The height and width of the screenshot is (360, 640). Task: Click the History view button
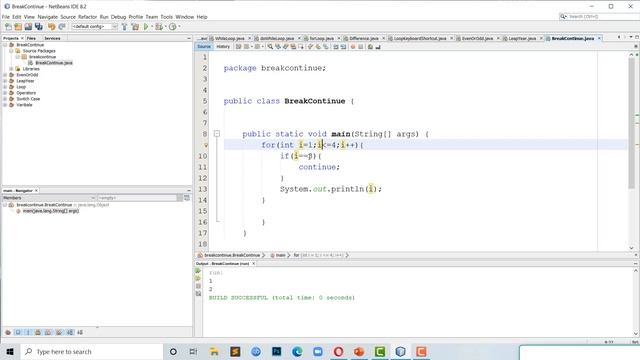click(x=223, y=47)
